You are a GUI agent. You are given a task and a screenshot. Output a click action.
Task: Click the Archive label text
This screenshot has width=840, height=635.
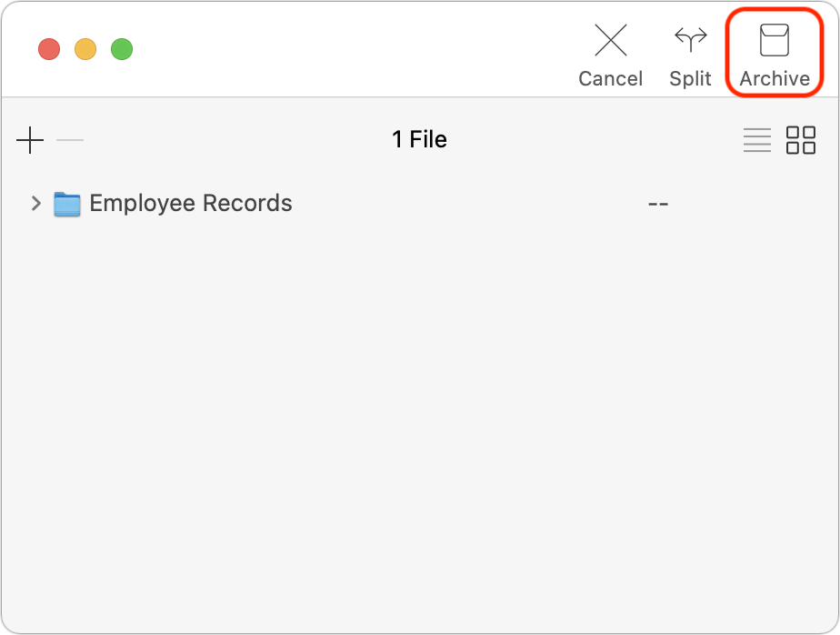(x=775, y=79)
